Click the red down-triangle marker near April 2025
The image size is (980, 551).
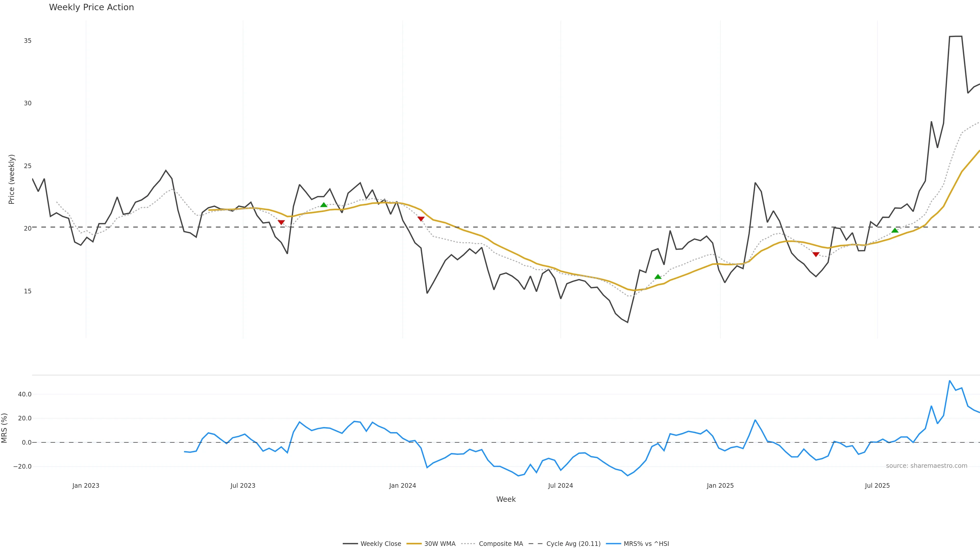point(816,254)
